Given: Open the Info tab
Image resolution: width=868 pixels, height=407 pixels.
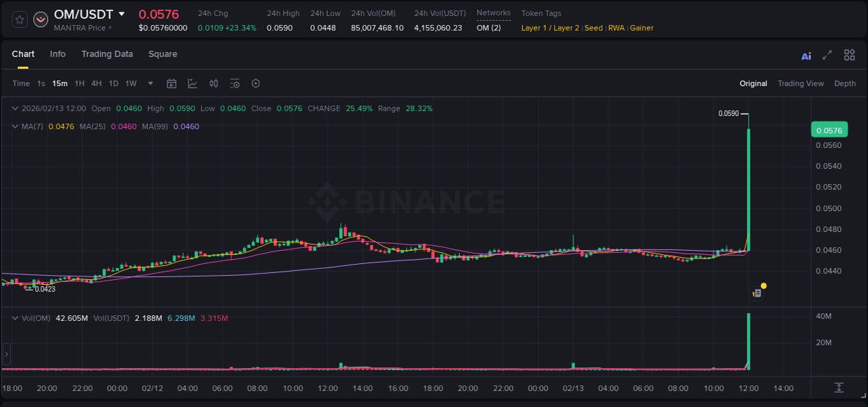Looking at the screenshot, I should pos(58,53).
